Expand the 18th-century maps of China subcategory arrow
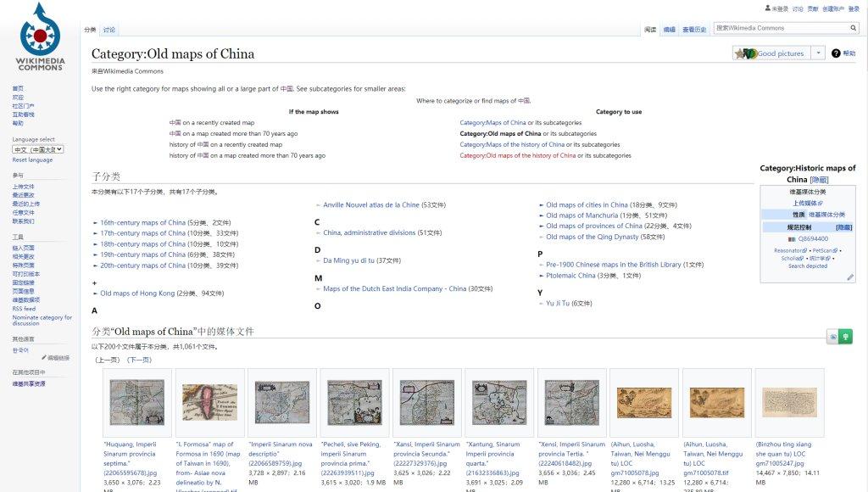 tap(95, 244)
